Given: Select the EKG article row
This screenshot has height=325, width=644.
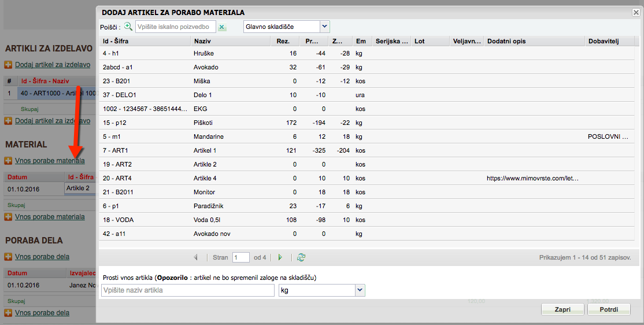Looking at the screenshot, I should click(x=367, y=109).
